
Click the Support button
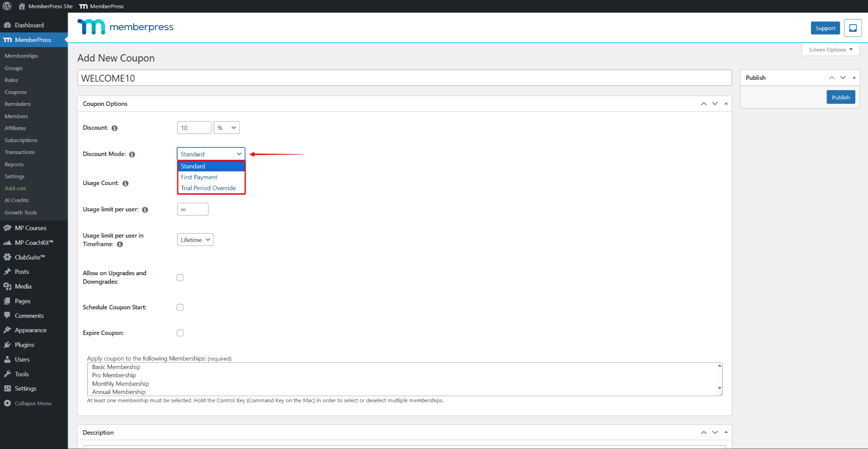825,28
